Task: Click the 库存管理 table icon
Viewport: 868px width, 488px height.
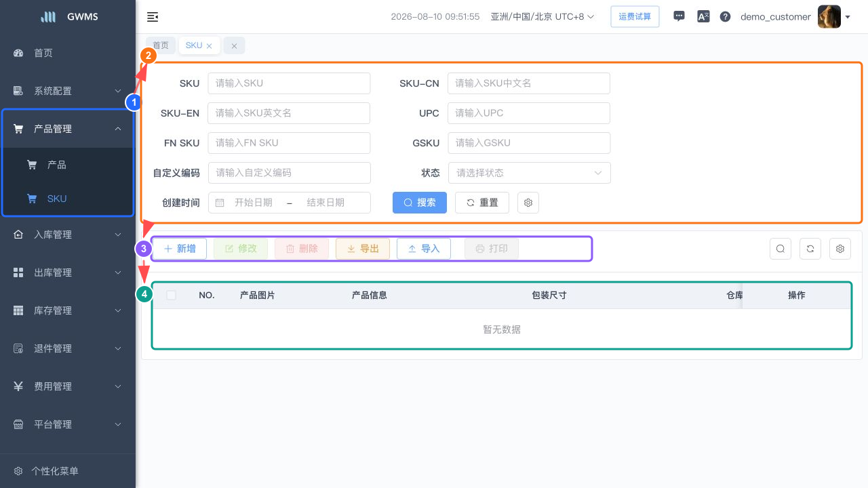Action: (18, 310)
